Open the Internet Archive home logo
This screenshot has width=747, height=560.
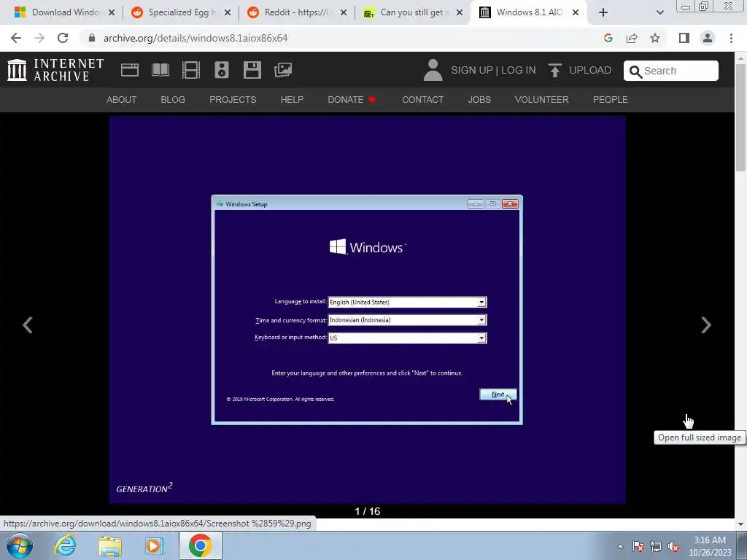(55, 70)
